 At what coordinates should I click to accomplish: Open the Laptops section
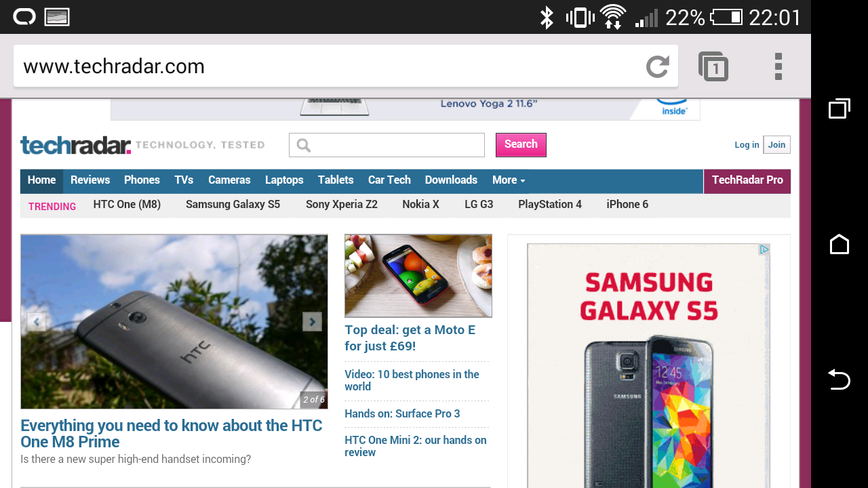pos(284,180)
